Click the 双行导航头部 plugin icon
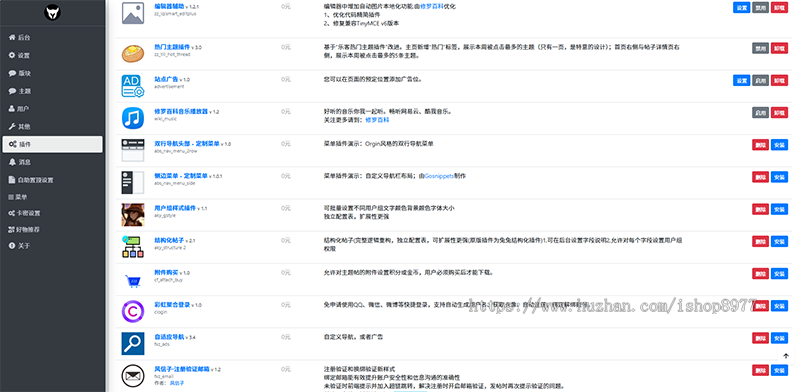This screenshot has height=392, width=800. click(133, 151)
